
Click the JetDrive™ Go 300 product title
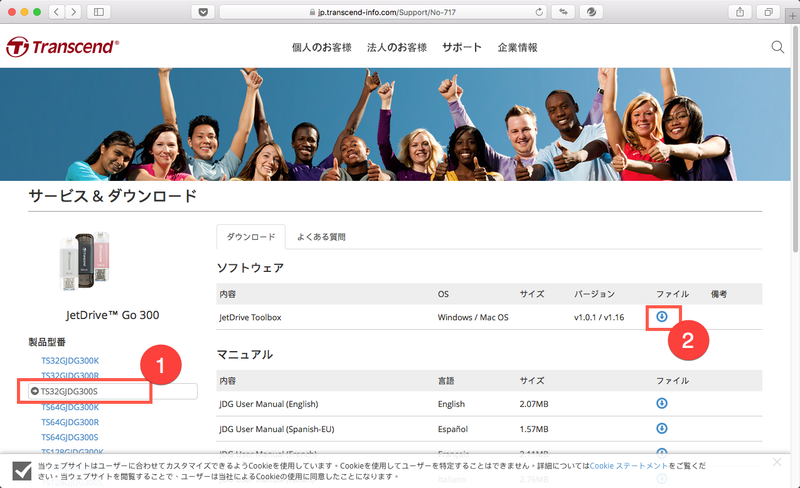click(112, 315)
